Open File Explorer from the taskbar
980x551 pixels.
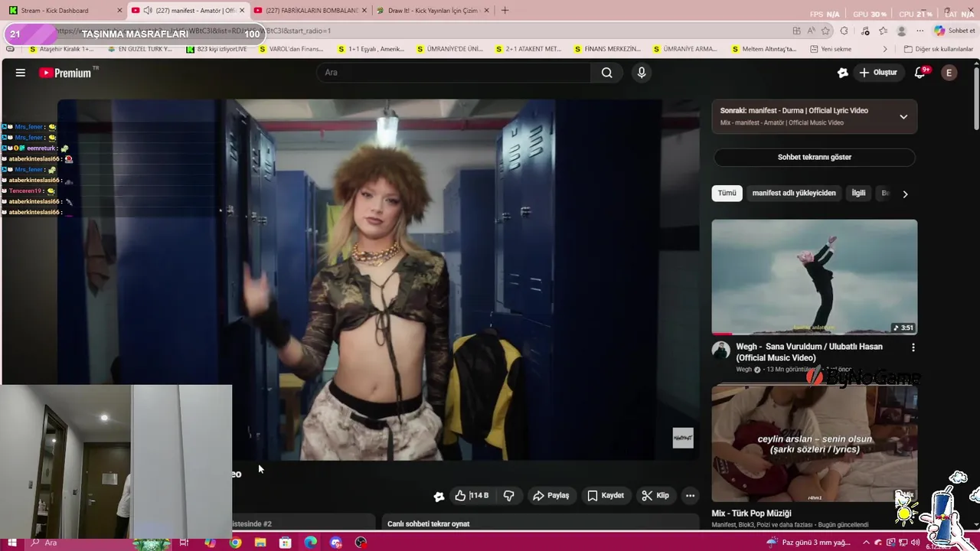pyautogui.click(x=260, y=543)
